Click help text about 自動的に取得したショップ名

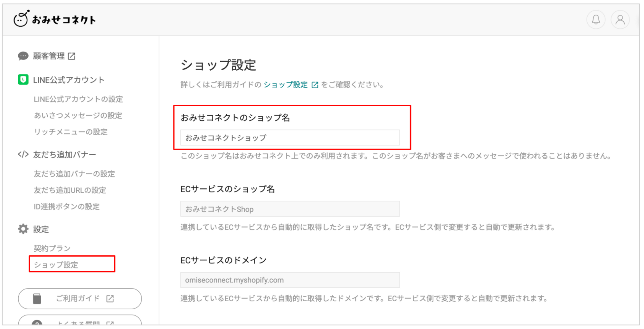pyautogui.click(x=368, y=227)
